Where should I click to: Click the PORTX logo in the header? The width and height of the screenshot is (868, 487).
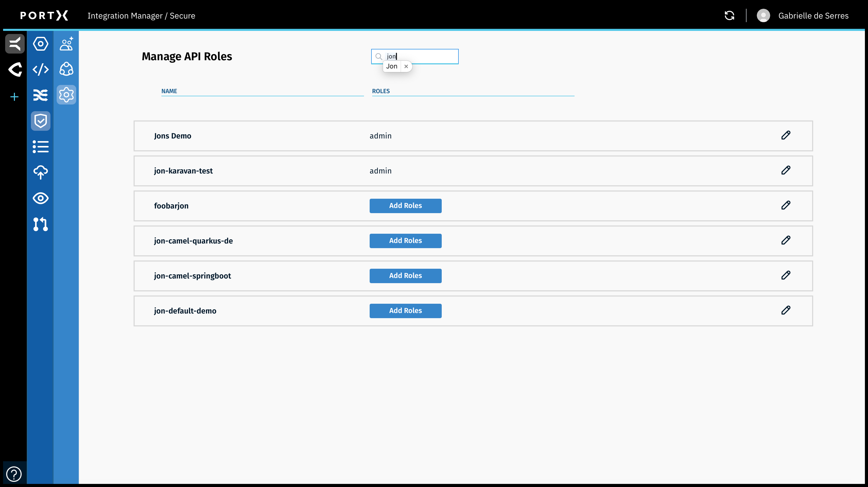[44, 15]
